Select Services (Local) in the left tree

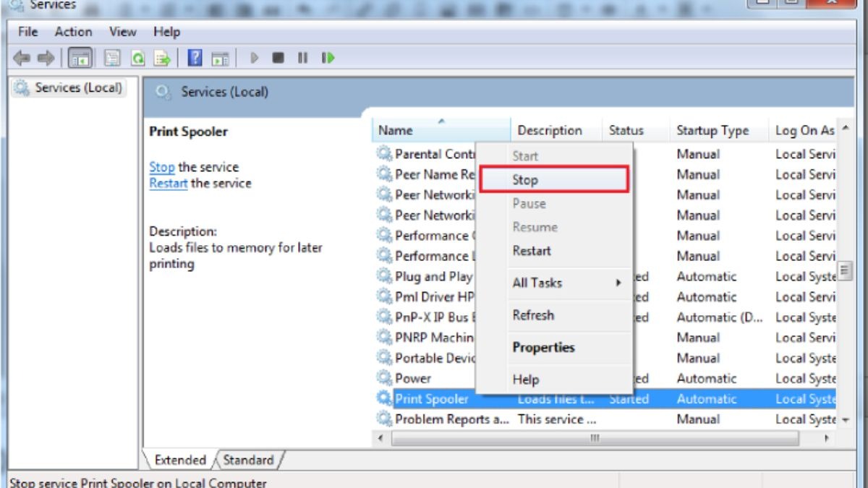[70, 87]
